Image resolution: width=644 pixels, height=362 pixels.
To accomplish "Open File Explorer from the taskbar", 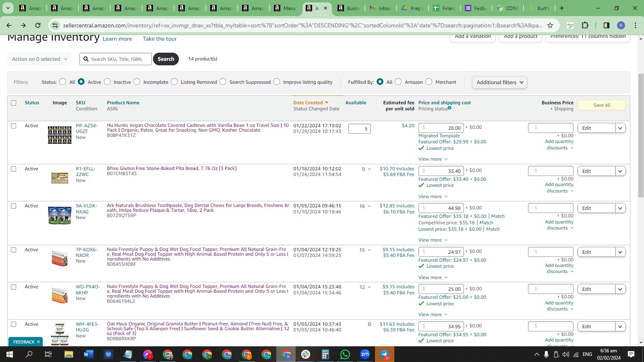I will pyautogui.click(x=69, y=354).
